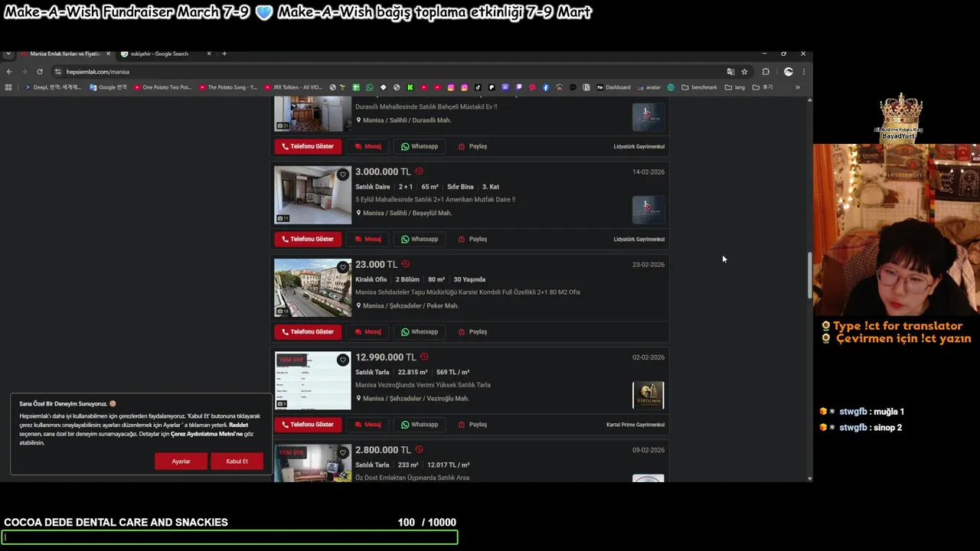980x551 pixels.
Task: Click price alert icon next to 2.800.000 TL
Action: (419, 449)
